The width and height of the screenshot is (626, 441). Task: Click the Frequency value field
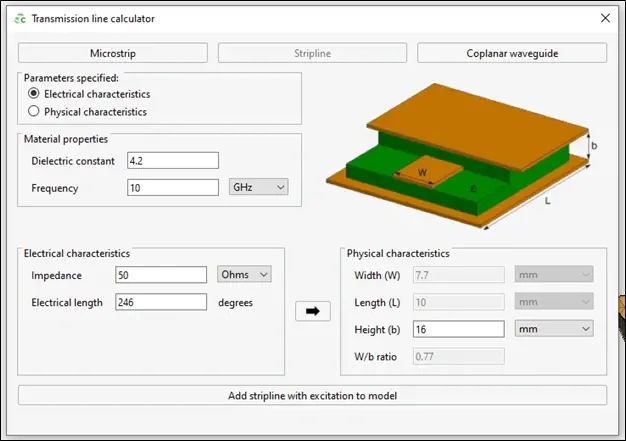pyautogui.click(x=172, y=187)
